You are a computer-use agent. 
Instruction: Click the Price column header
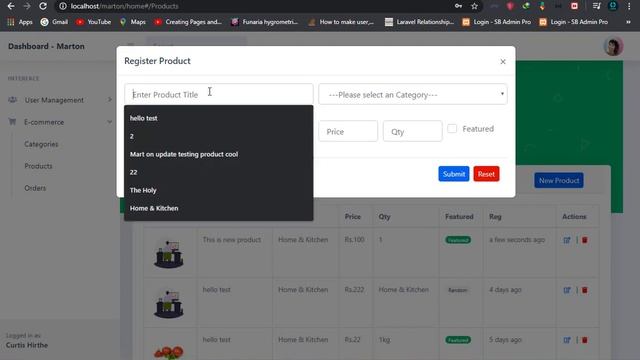click(353, 217)
